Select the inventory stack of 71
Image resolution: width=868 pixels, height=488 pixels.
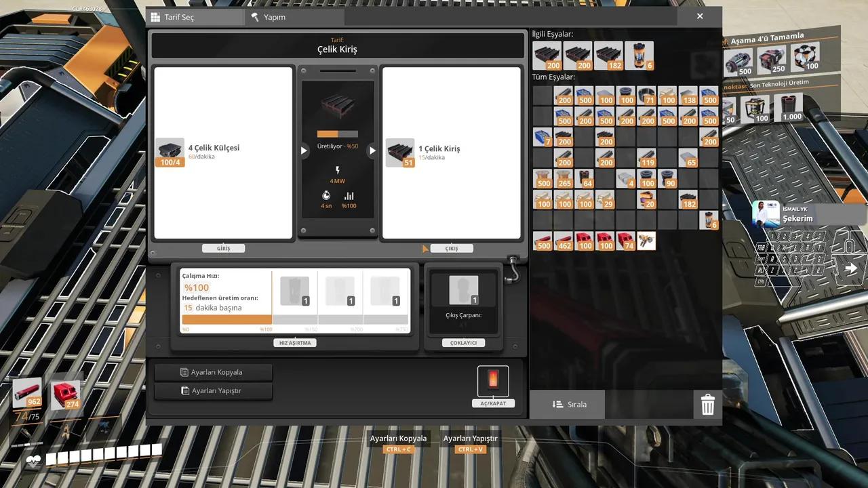[x=647, y=96]
